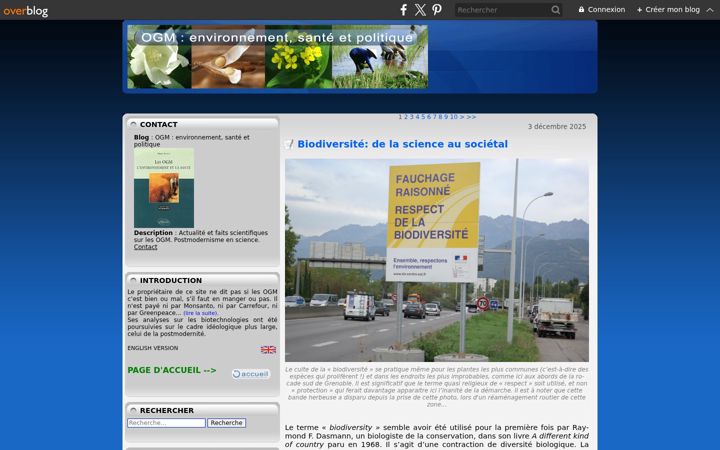720x450 pixels.
Task: Open the British flag English version
Action: pos(268,349)
